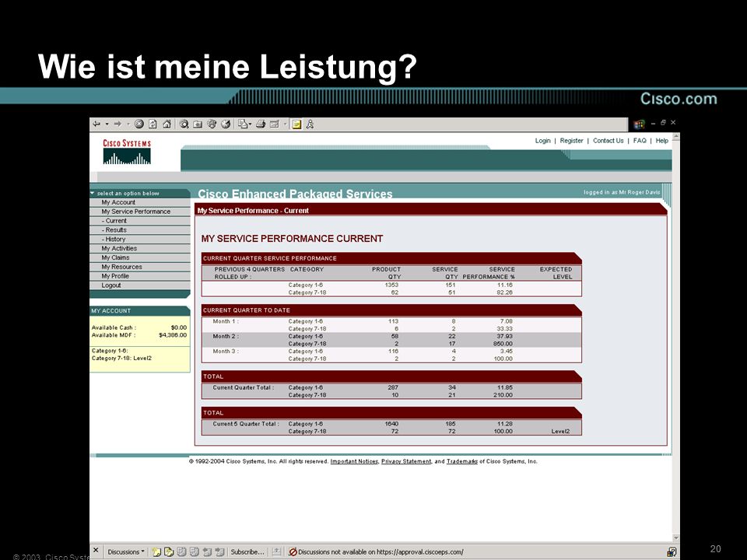
Task: Click the Messenger figure icon
Action: point(310,124)
